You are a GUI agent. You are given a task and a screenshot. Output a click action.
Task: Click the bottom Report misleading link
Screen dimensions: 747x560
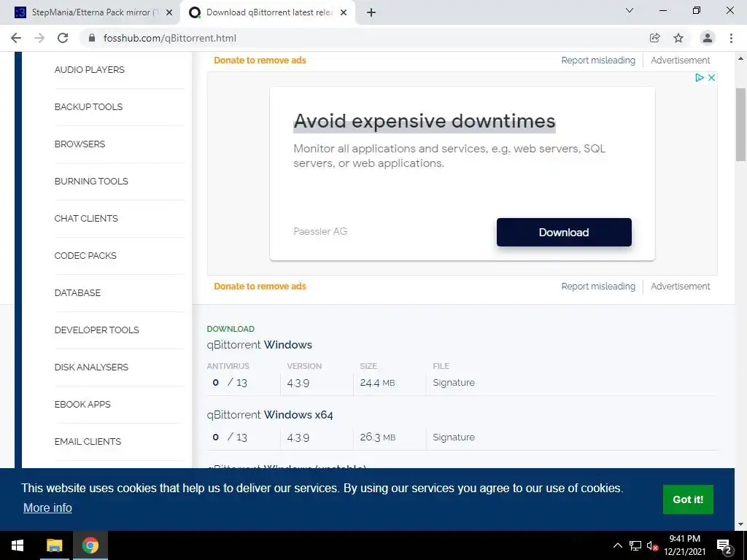(598, 286)
